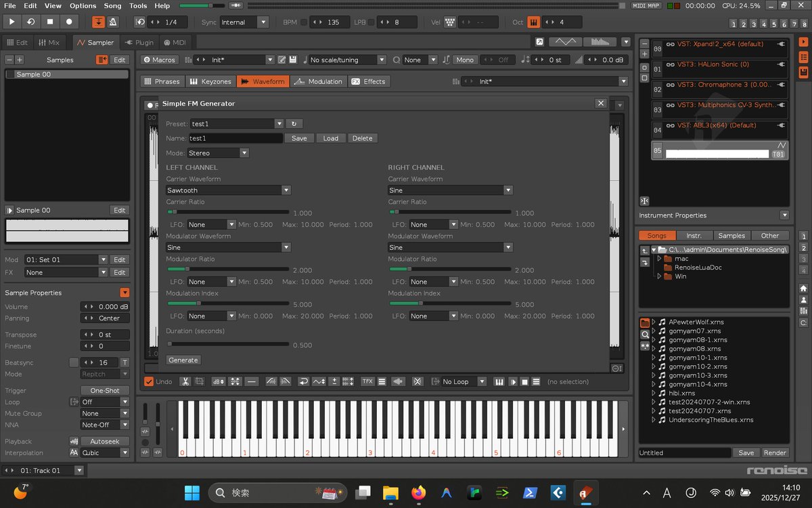Open the Tools menu
This screenshot has height=508, width=812.
[x=138, y=5]
